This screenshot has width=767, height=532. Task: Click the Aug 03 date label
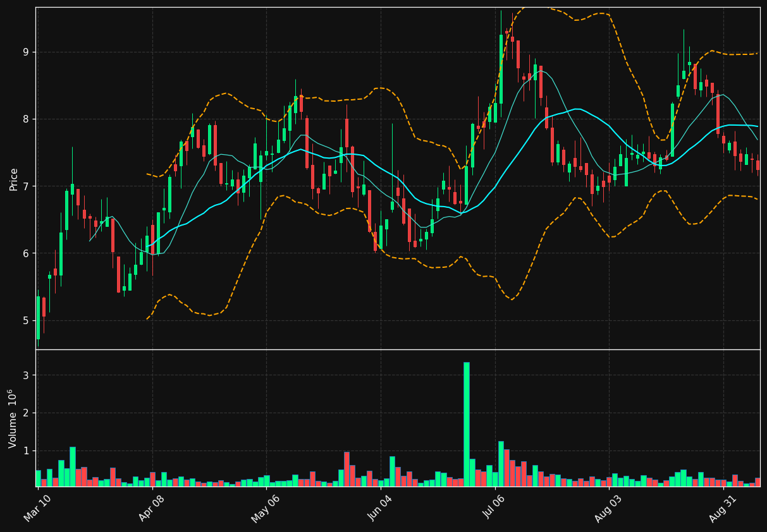click(608, 509)
